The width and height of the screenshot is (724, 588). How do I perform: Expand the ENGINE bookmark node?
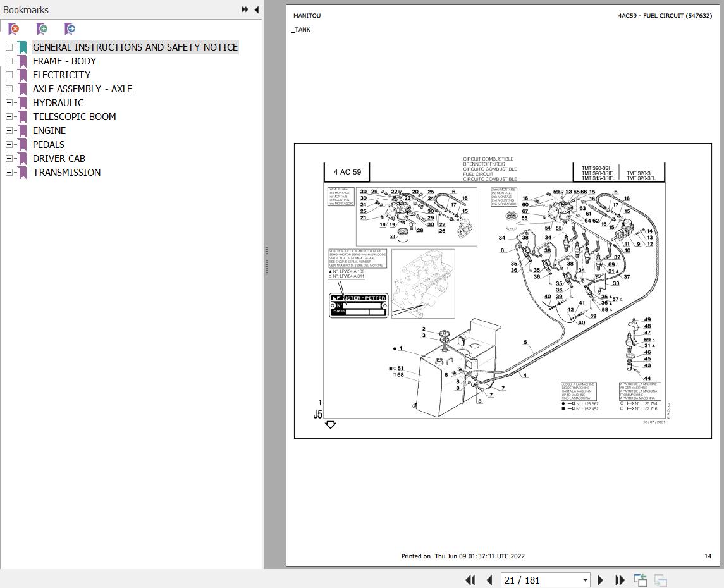pos(9,130)
